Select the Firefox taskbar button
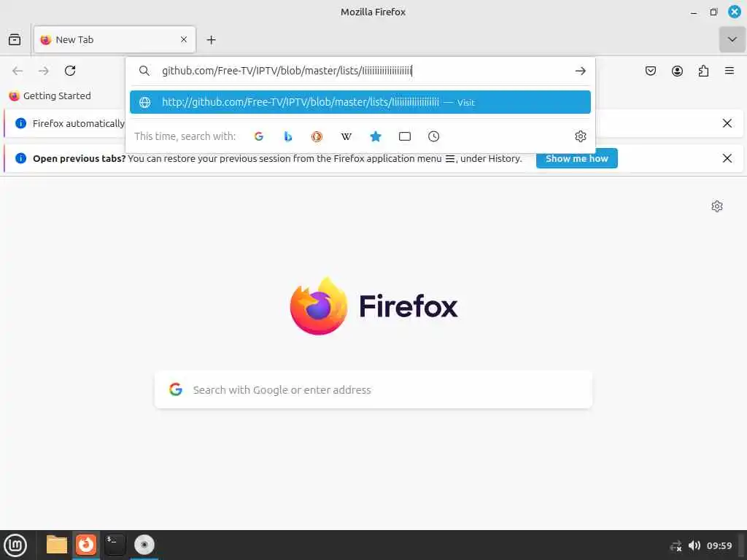Screen dimensions: 747x560 (86, 545)
